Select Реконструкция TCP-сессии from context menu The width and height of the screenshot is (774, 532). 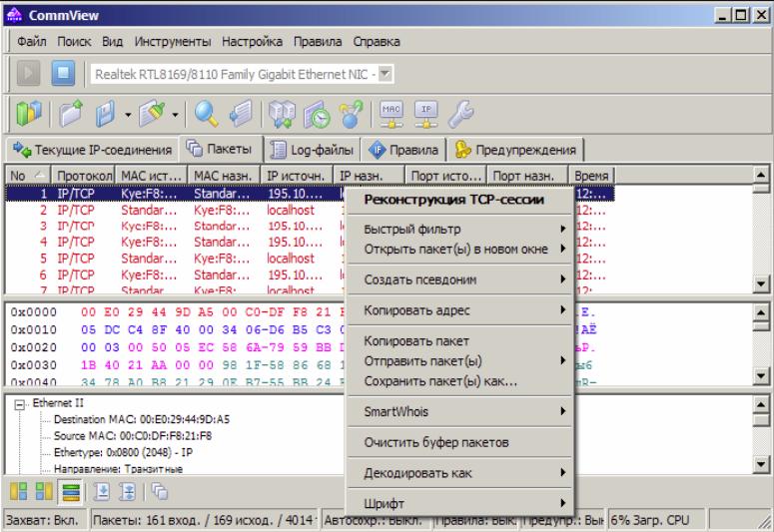click(454, 200)
